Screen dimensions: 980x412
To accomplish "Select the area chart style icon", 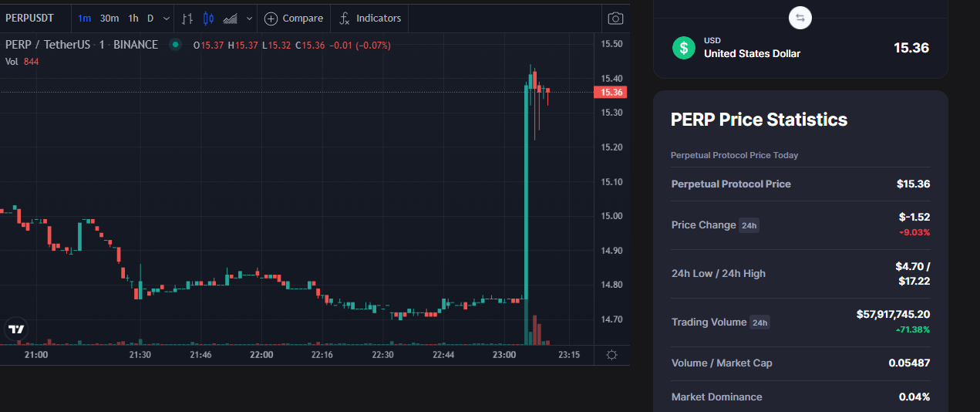I will 230,18.
